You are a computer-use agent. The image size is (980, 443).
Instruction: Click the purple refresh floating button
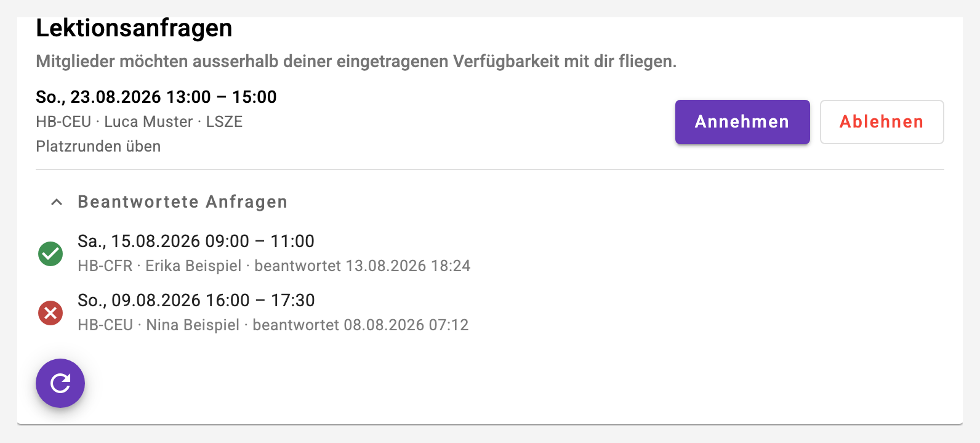60,383
